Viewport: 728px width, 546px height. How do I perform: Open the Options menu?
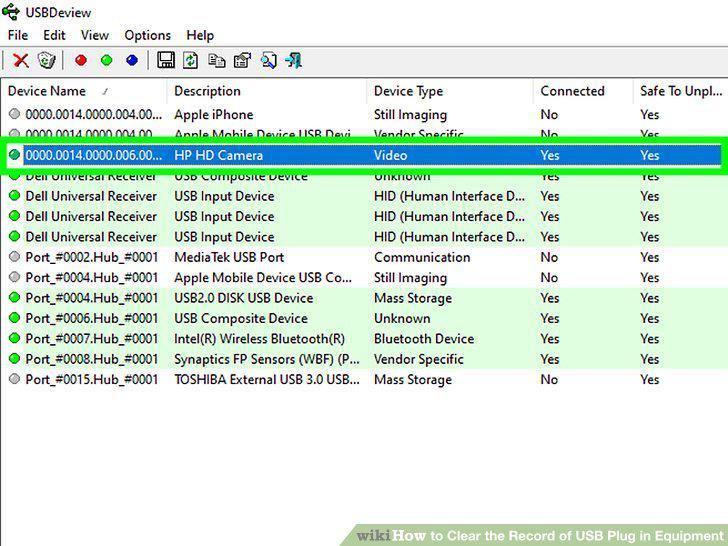[148, 35]
